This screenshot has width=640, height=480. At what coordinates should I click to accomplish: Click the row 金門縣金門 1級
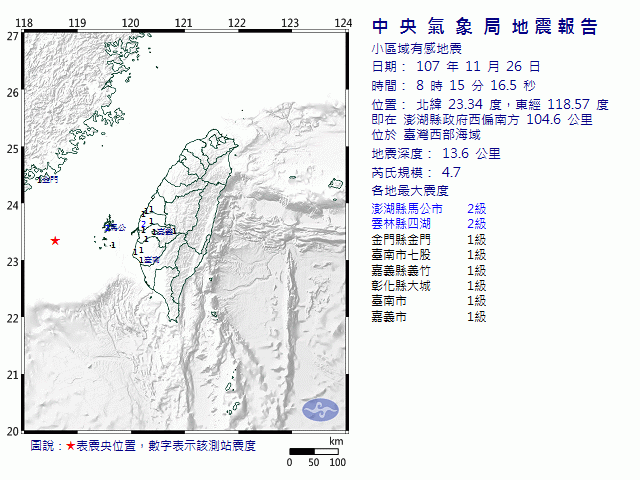[429, 240]
